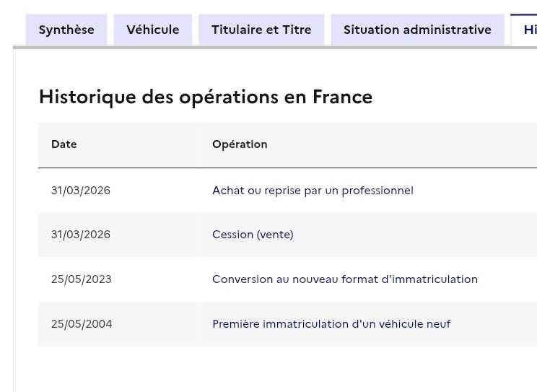Select the Titulaire et Titre tab
The width and height of the screenshot is (537, 392).
point(261,30)
